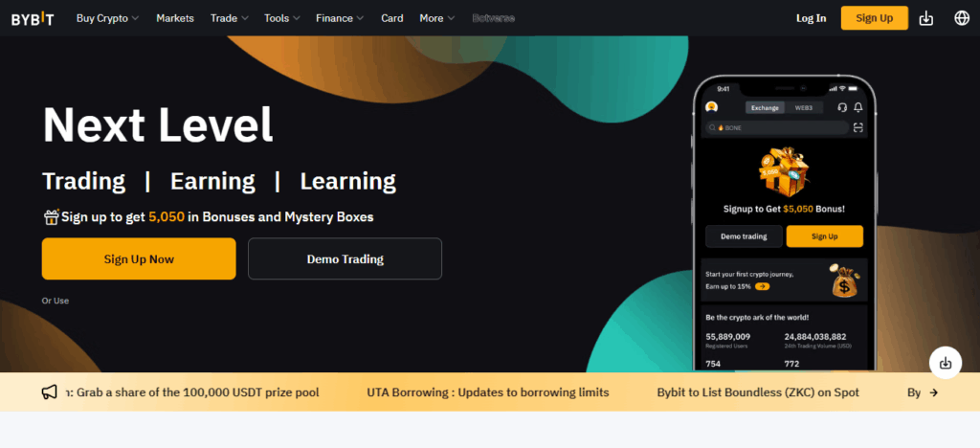Click the floating download button
This screenshot has width=980, height=448.
pos(945,363)
